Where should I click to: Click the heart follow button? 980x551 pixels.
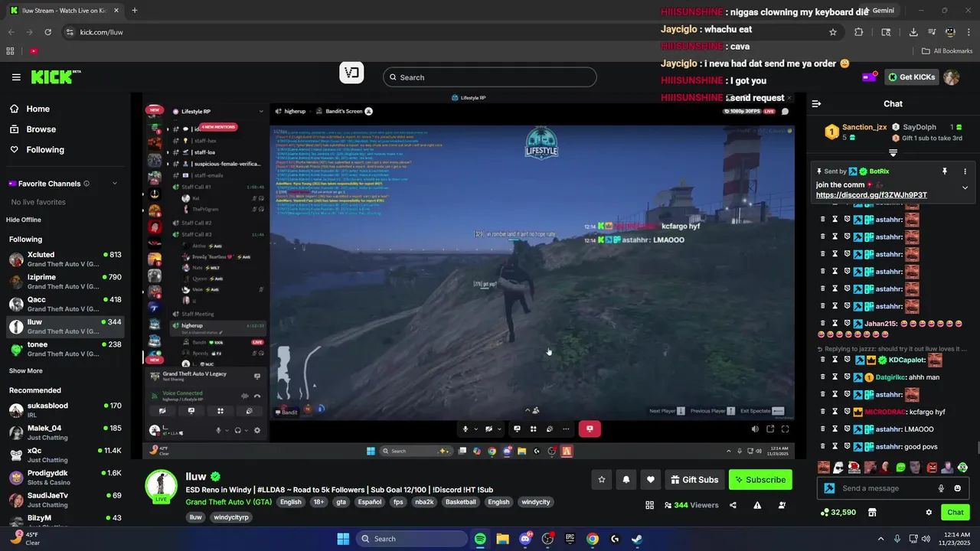(x=651, y=480)
